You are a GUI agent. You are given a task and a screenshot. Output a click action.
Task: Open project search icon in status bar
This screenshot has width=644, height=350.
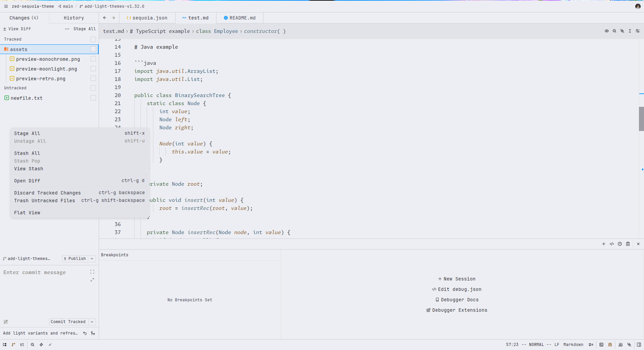point(33,345)
